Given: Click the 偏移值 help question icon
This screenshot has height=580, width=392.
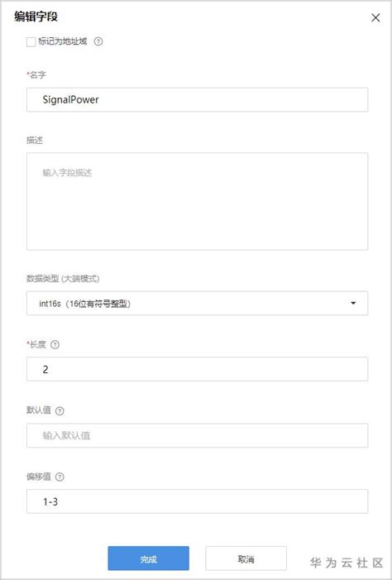Looking at the screenshot, I should pos(60,477).
